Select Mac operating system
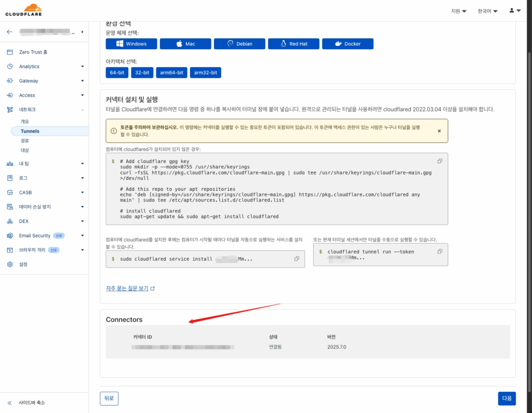 pyautogui.click(x=185, y=44)
